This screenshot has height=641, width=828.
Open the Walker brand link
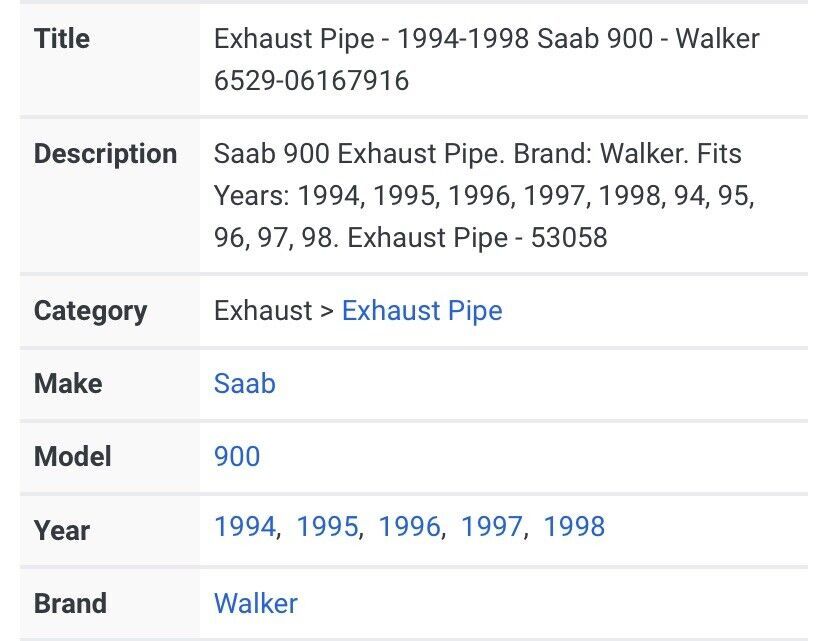click(x=255, y=603)
